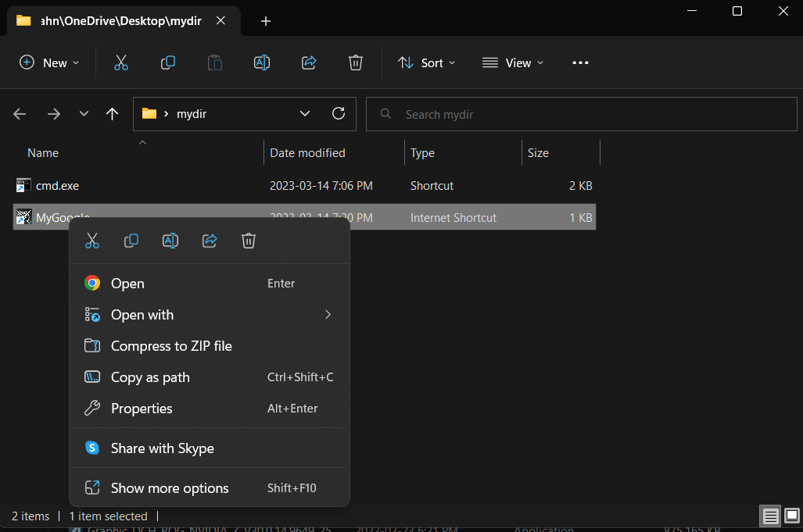This screenshot has width=803, height=532.
Task: Switch to details view in the status bar
Action: (770, 516)
